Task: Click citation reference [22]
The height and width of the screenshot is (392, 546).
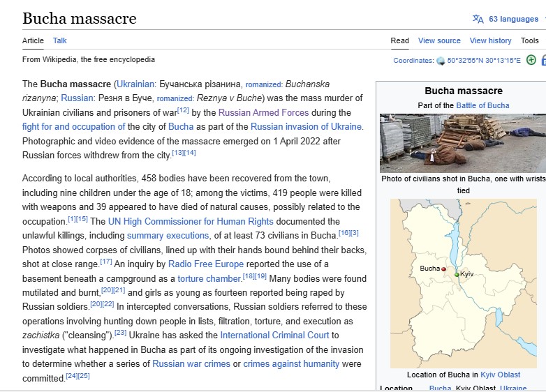Action: [108, 304]
